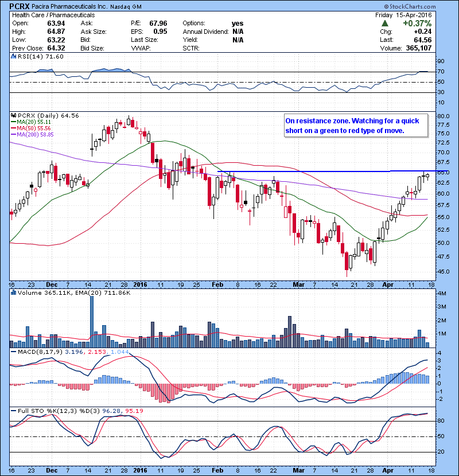This screenshot has width=459, height=476.
Task: Click the Yield N/A value
Action: (238, 40)
